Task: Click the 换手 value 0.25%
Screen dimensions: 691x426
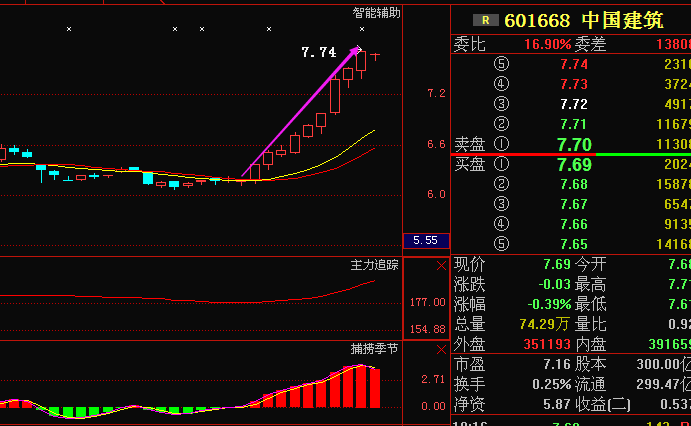Action: [x=552, y=385]
